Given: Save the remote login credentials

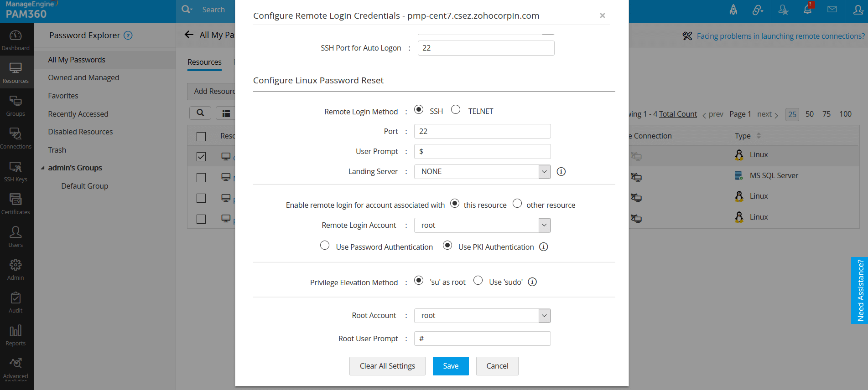Looking at the screenshot, I should (x=450, y=366).
